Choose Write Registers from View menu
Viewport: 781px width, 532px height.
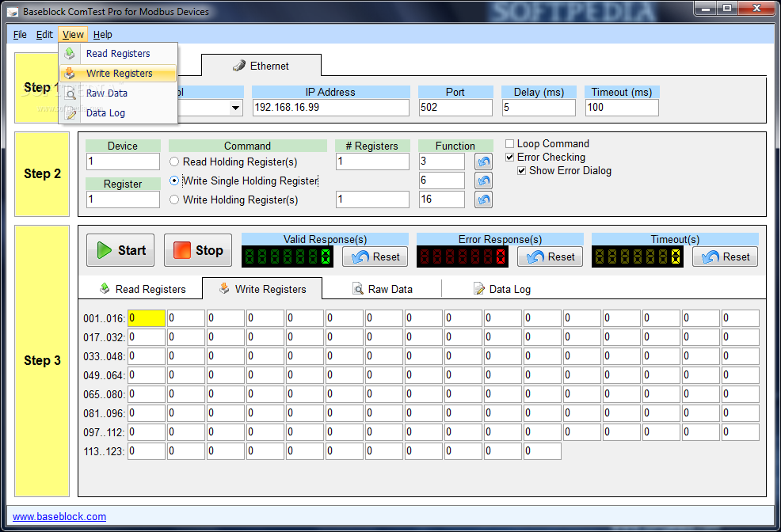coord(118,73)
